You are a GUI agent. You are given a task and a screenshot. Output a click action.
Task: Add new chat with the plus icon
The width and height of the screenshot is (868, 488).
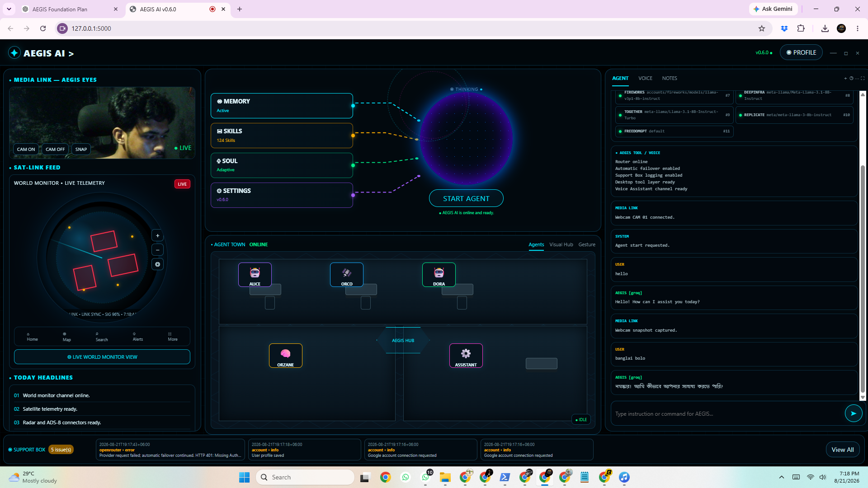click(845, 79)
